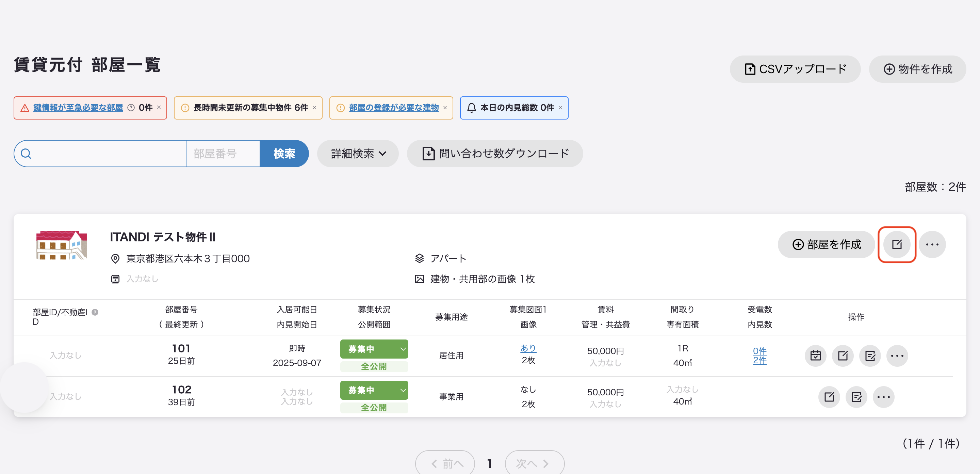Click the edit icon for room 102
The image size is (980, 474).
829,397
